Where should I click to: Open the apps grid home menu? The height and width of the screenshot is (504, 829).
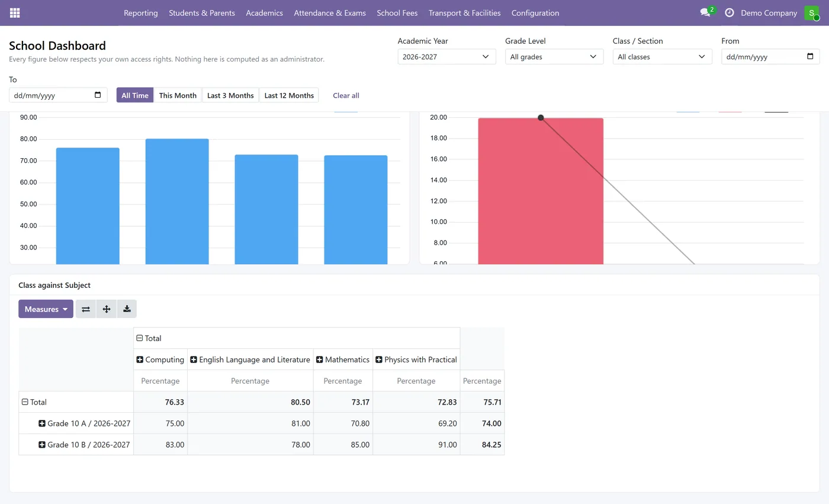click(15, 13)
